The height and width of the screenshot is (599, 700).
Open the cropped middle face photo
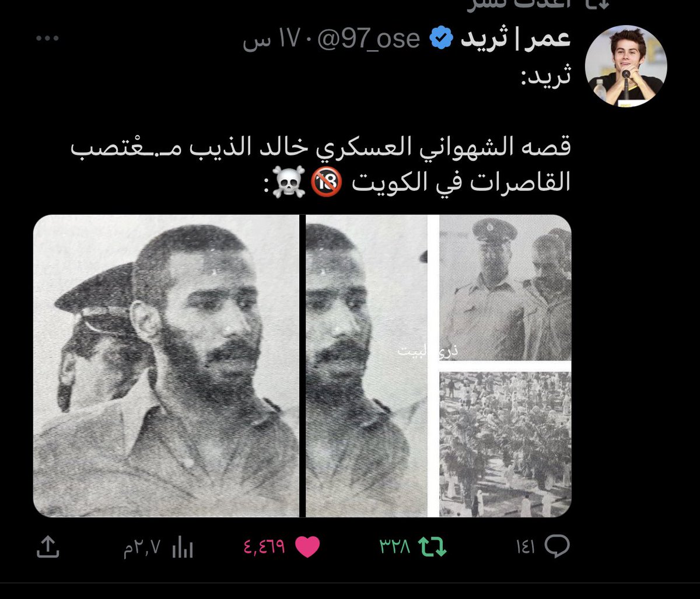pyautogui.click(x=367, y=366)
